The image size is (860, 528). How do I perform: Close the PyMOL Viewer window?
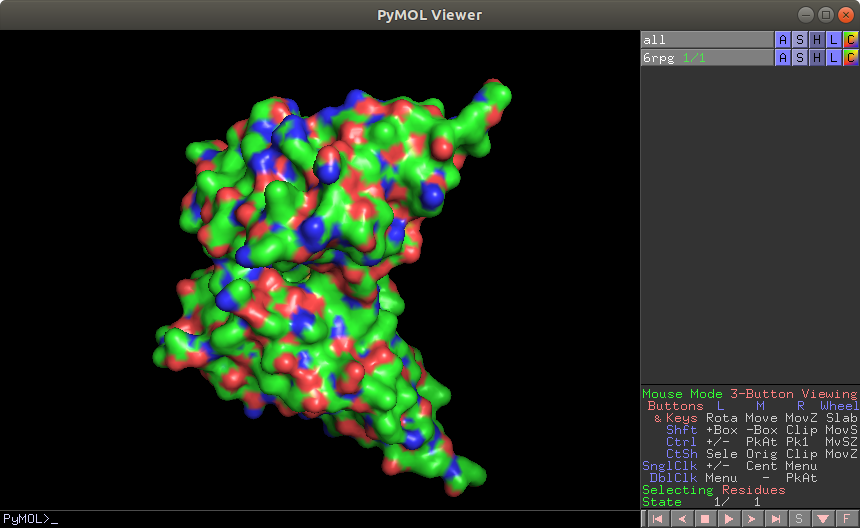coord(846,15)
